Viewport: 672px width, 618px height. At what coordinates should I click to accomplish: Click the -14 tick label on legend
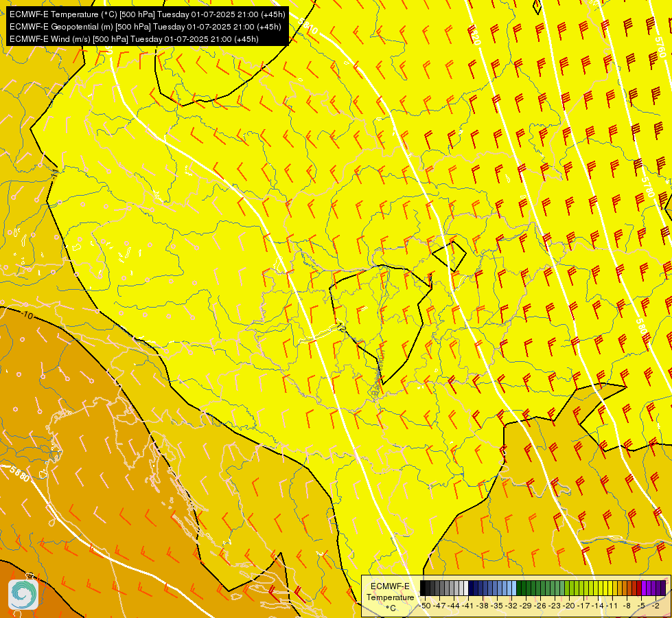[x=597, y=606]
